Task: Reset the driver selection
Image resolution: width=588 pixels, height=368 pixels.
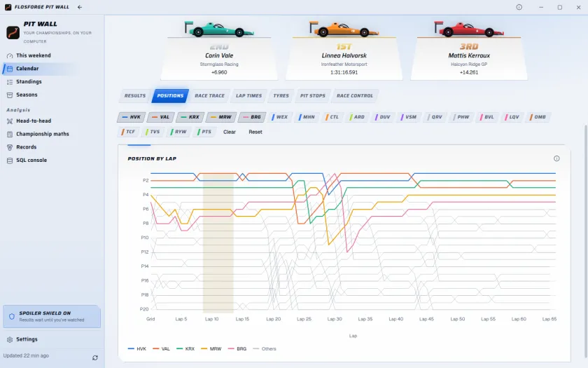Action: coord(255,132)
